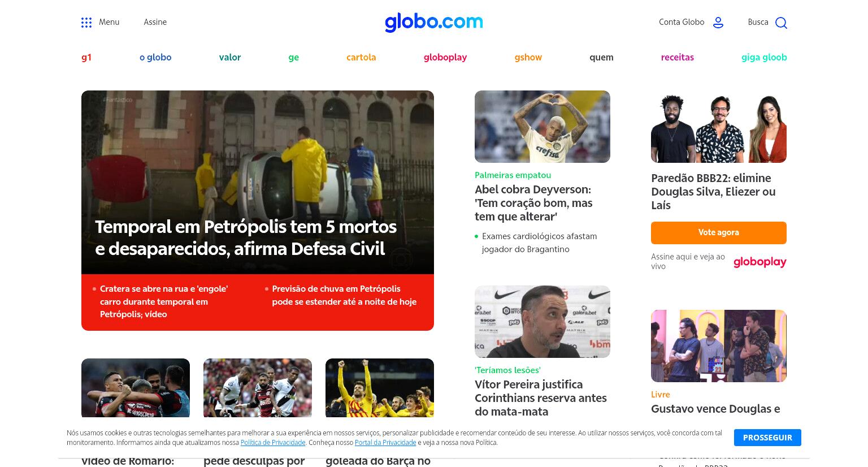Open the Menu grid icon

click(x=86, y=23)
